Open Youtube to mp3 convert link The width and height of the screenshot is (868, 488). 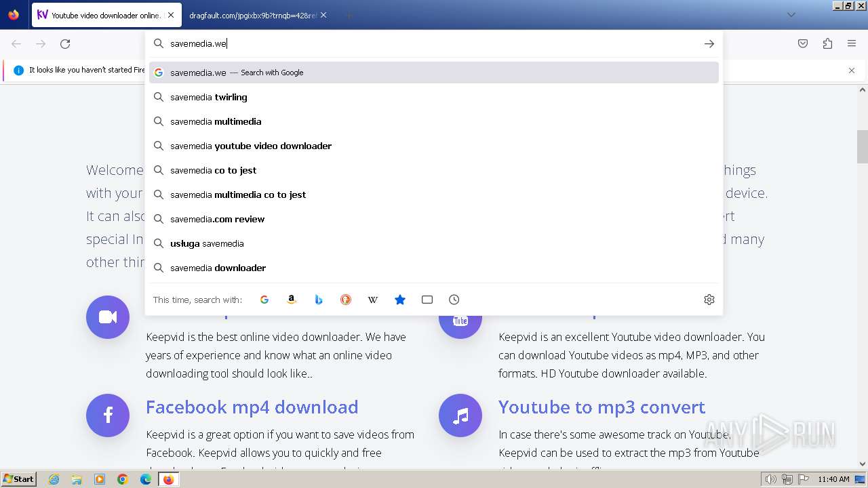click(601, 407)
